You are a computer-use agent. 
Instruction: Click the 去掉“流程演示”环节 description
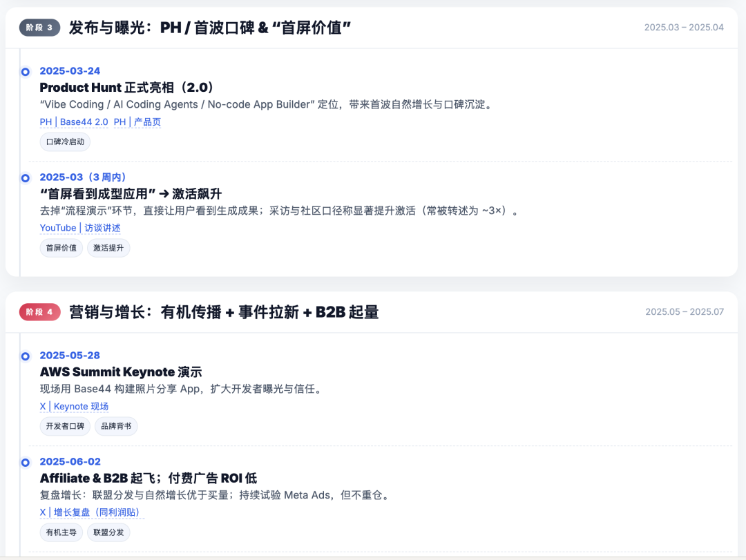pos(280,211)
